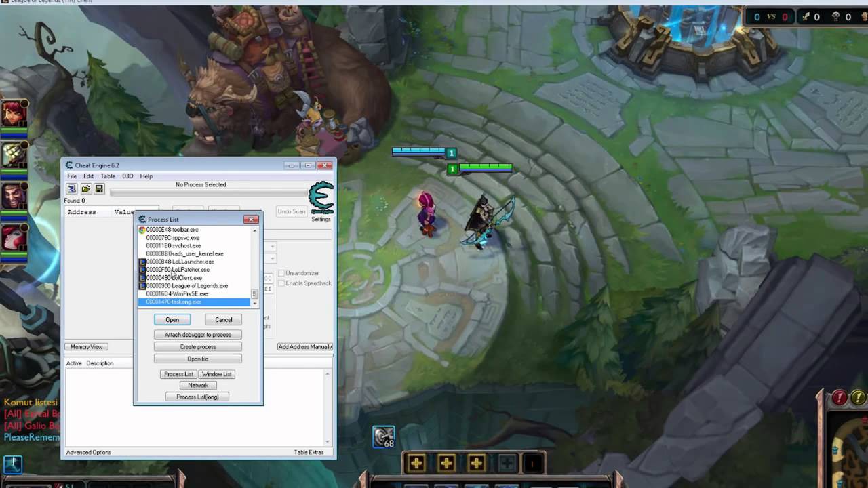Click the Undo Scan button
This screenshot has width=868, height=488.
click(x=292, y=211)
